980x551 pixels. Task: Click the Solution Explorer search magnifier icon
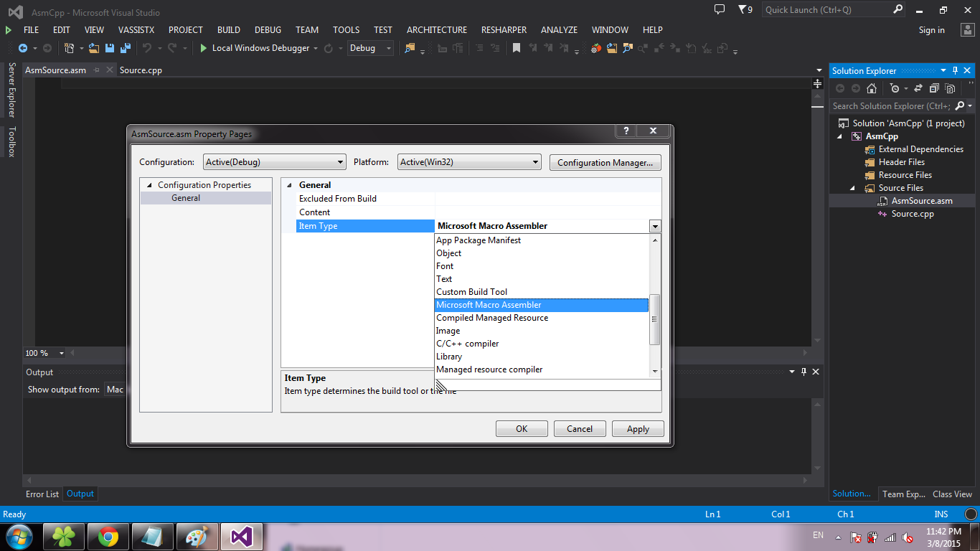[x=959, y=105]
